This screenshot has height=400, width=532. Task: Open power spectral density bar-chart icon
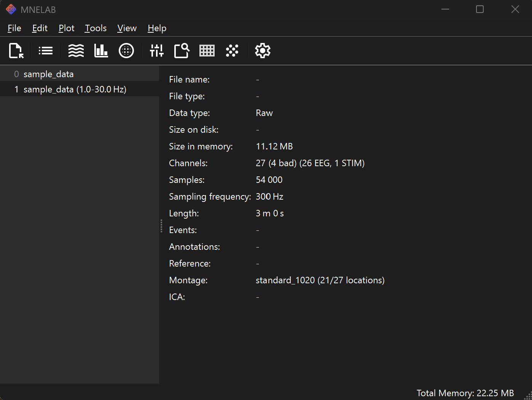101,51
